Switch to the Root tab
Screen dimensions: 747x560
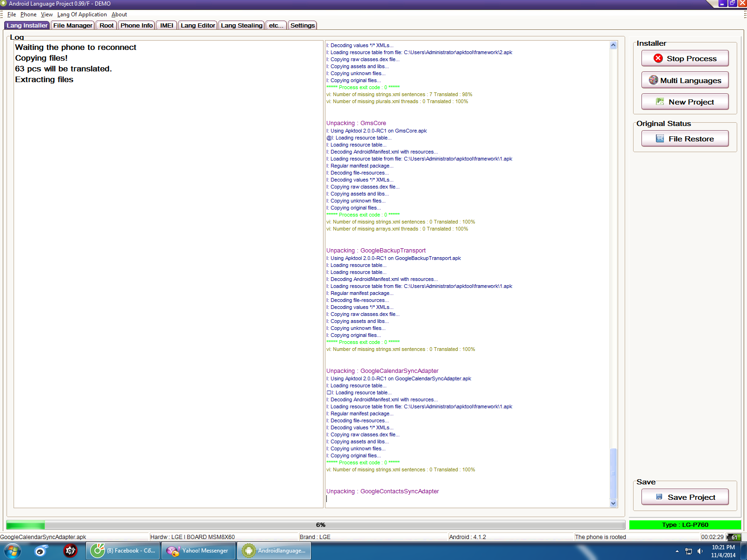pos(106,25)
